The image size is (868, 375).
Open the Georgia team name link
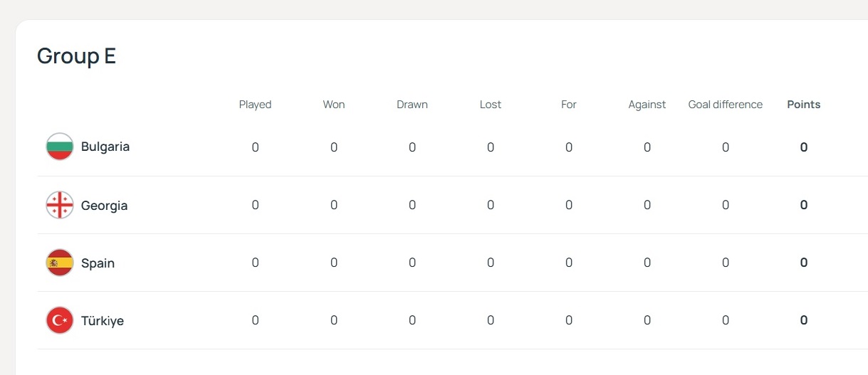[104, 206]
